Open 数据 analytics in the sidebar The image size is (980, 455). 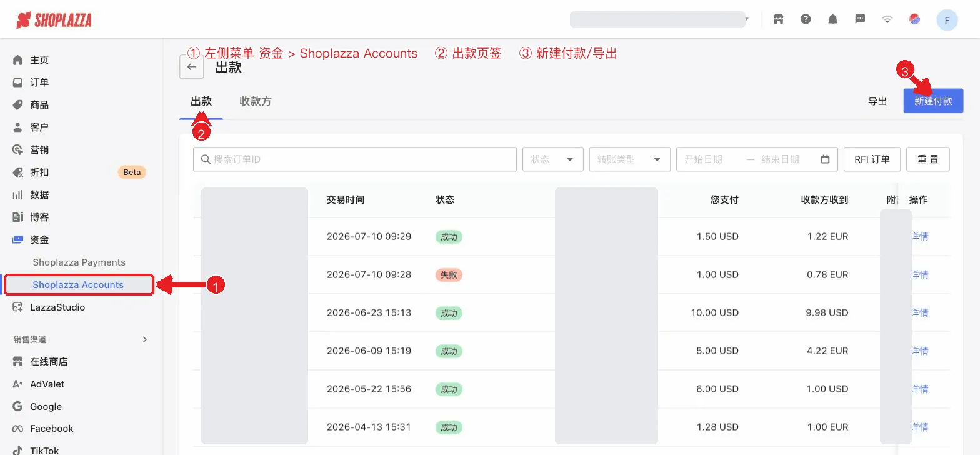click(x=39, y=195)
